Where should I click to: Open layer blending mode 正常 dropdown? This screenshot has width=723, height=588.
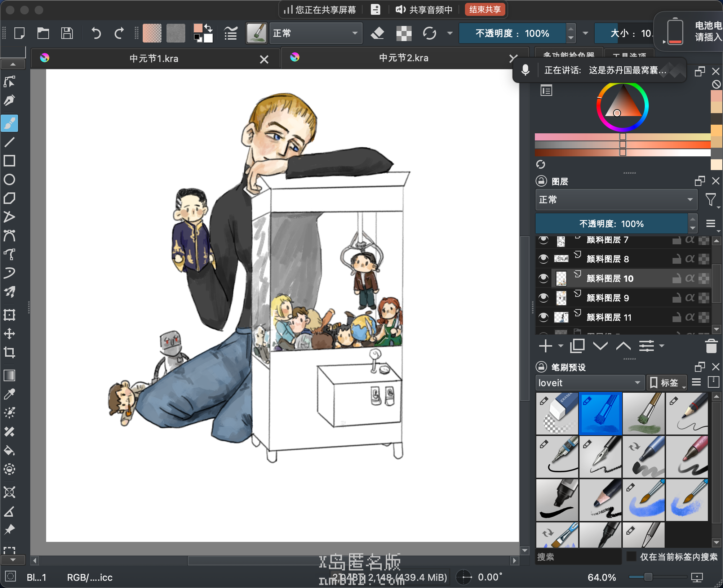[616, 200]
